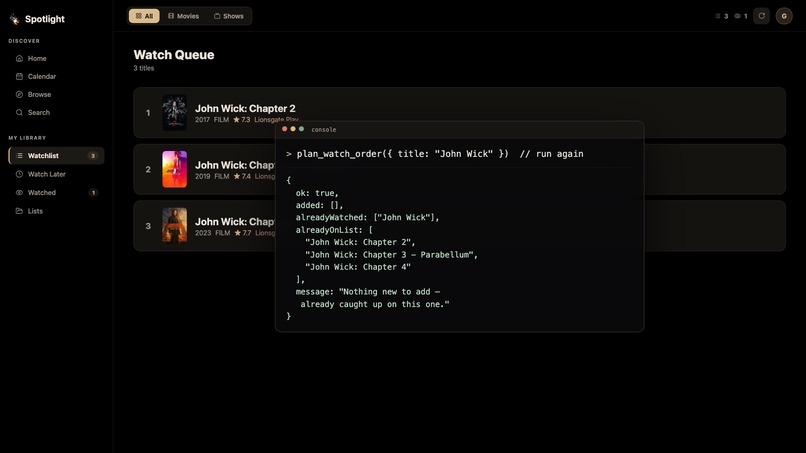Viewport: 806px width, 453px height.
Task: Click the Spotlight logo icon
Action: (x=14, y=19)
